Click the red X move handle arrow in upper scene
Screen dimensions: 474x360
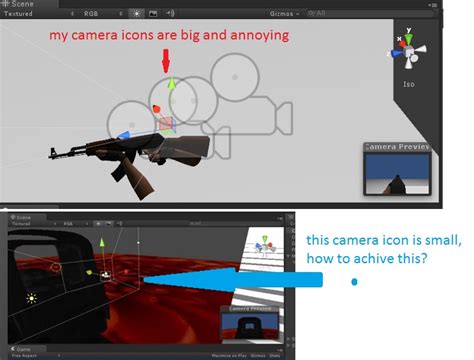[156, 109]
